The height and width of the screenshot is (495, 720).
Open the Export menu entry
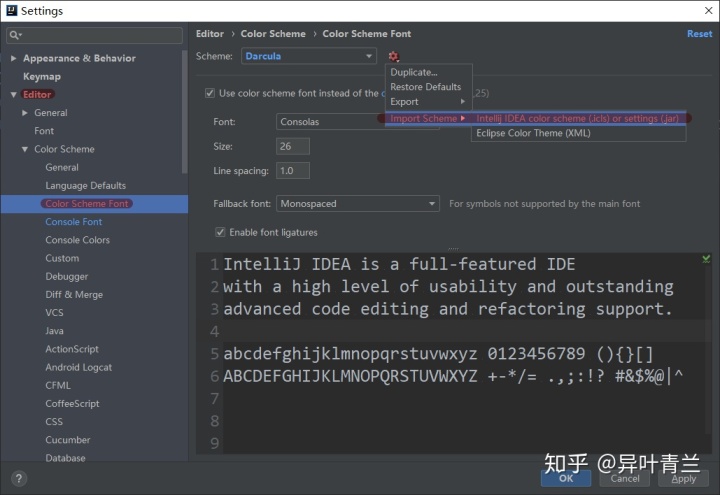428,101
